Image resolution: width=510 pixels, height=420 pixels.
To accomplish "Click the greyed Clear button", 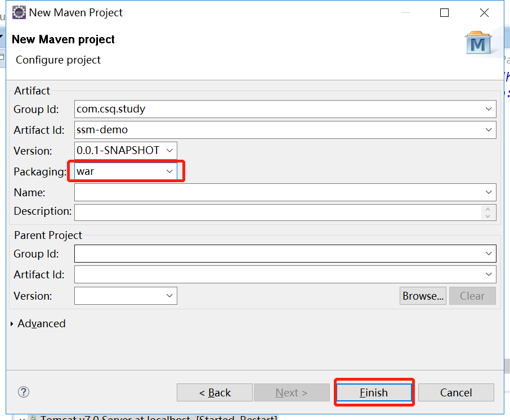I will [x=472, y=296].
